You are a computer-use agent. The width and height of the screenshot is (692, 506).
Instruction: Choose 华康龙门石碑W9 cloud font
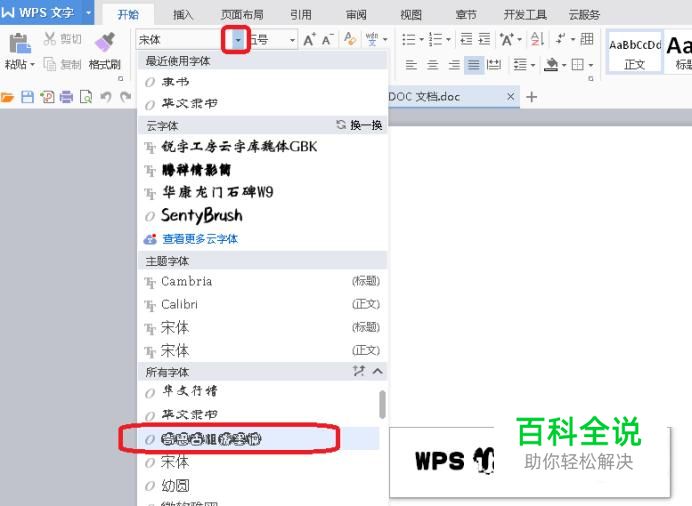click(x=262, y=192)
